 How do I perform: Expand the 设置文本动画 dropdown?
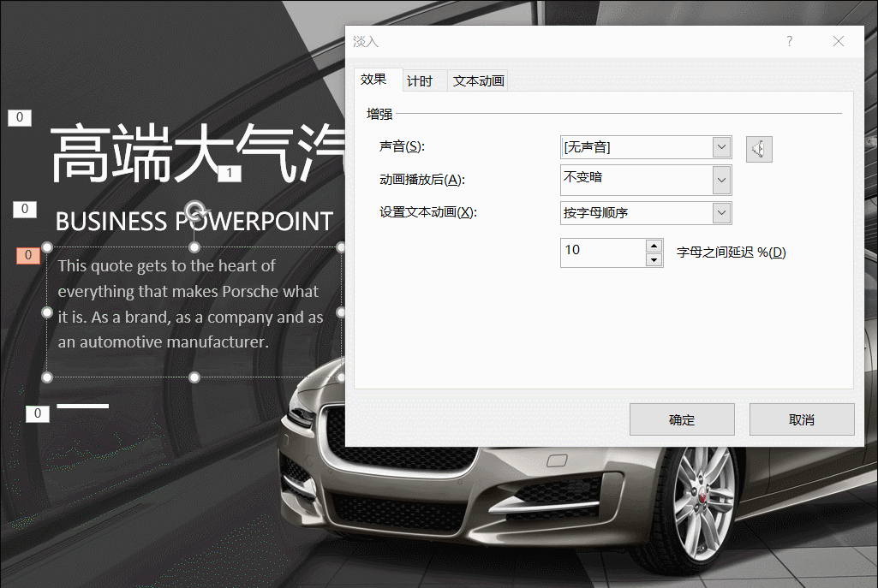coord(721,212)
